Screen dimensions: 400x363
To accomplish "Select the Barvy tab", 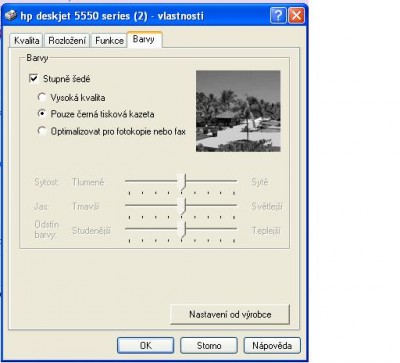I will coord(144,39).
